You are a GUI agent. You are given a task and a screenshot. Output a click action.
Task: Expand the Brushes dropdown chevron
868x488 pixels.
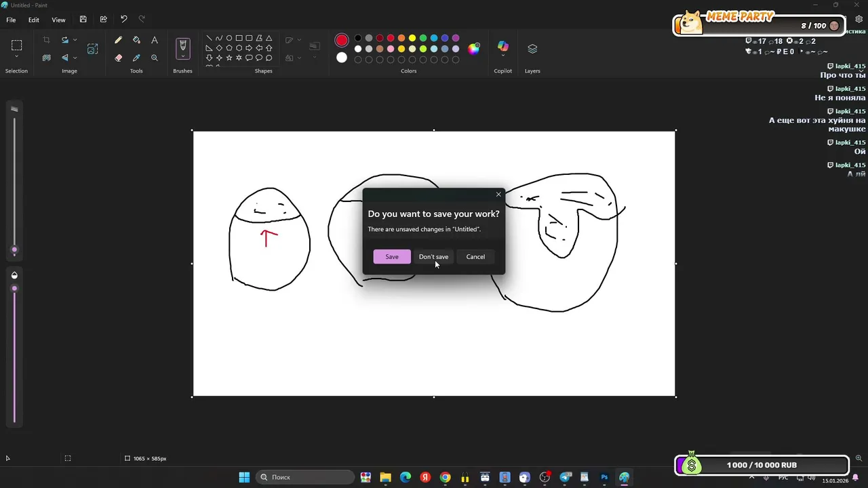coord(182,56)
